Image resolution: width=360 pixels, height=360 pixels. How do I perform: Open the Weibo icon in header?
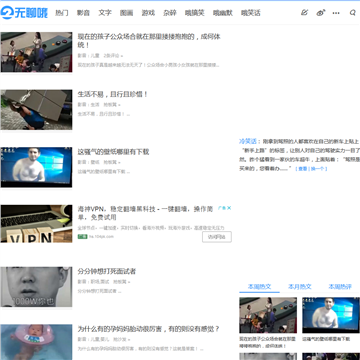click(x=320, y=13)
